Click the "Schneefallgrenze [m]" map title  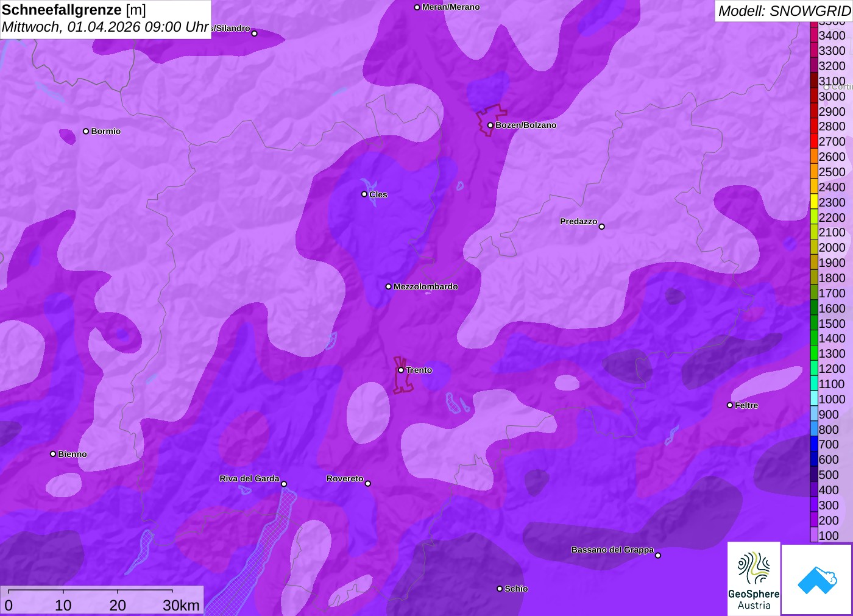point(74,10)
